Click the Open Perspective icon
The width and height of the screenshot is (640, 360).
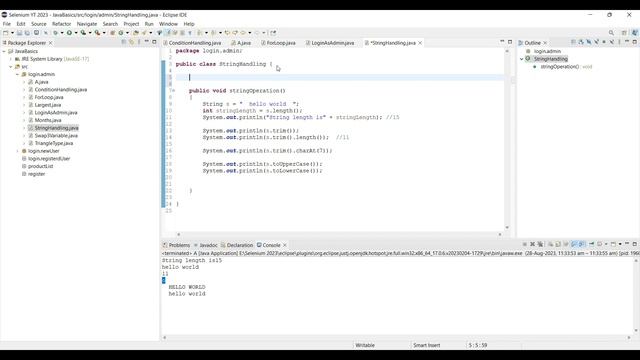pos(624,33)
